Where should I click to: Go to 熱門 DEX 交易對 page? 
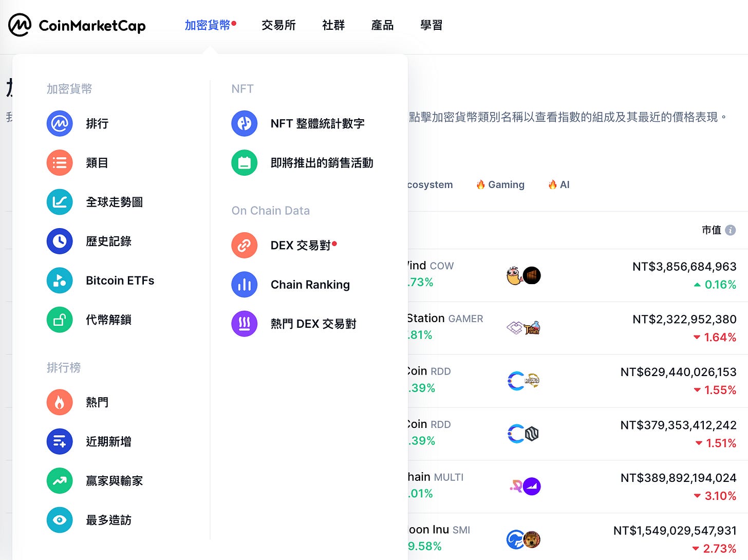tap(313, 324)
